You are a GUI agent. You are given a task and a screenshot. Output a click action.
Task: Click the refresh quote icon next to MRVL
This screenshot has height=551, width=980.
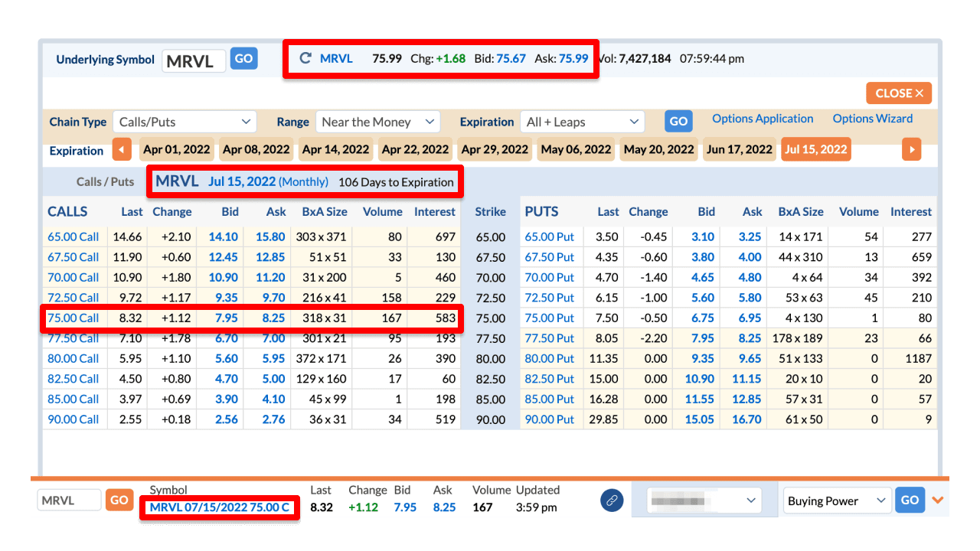(x=305, y=58)
